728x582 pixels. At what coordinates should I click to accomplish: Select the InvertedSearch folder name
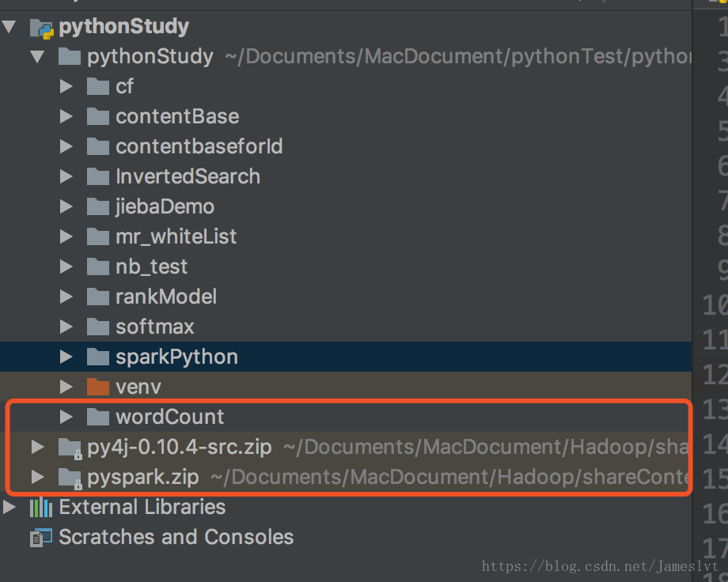coord(188,177)
